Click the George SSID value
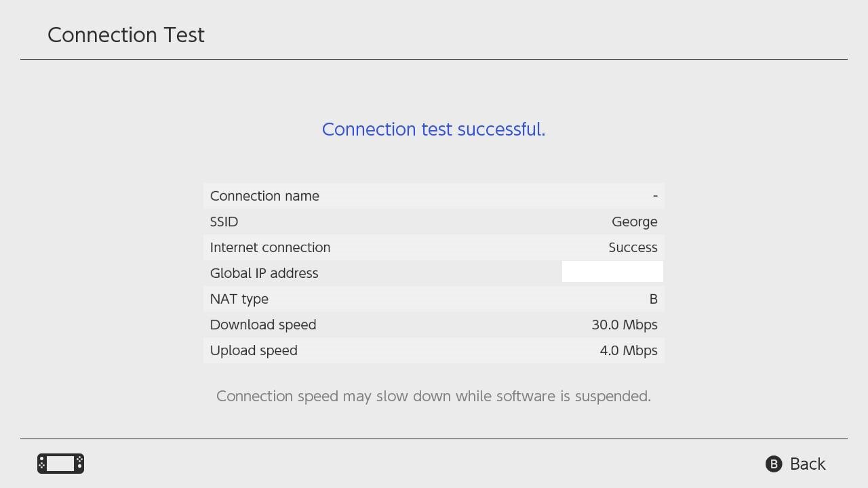 pos(634,222)
